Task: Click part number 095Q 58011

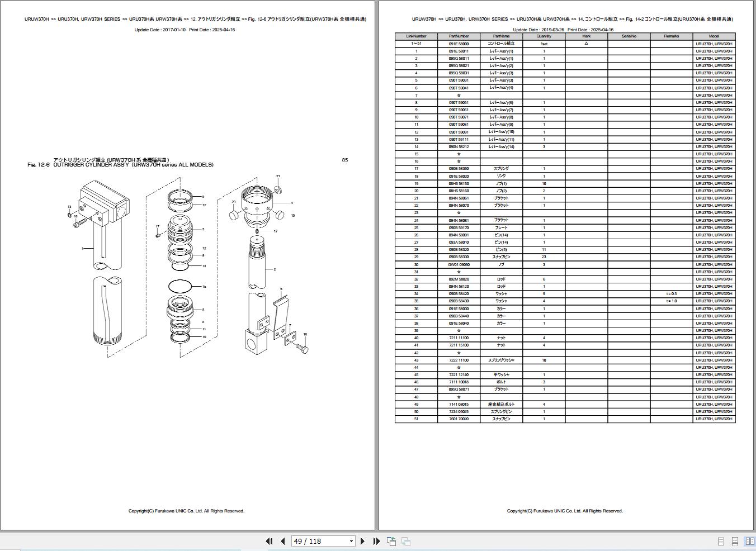Action: [x=459, y=58]
